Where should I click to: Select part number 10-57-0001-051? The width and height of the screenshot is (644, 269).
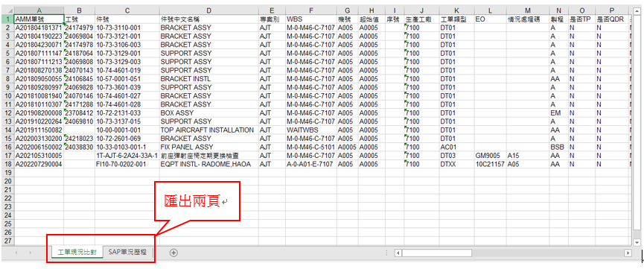pos(127,79)
